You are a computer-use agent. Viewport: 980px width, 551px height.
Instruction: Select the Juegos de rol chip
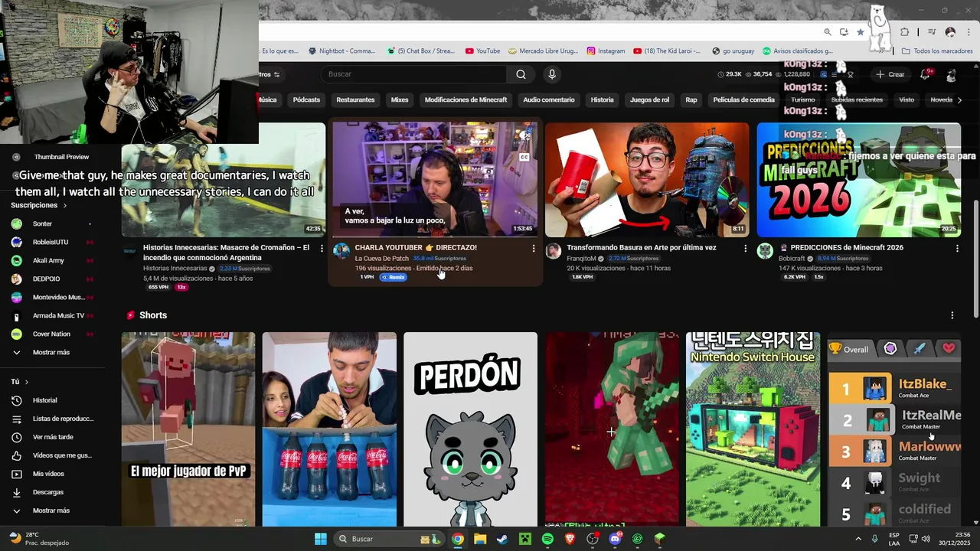(x=649, y=99)
